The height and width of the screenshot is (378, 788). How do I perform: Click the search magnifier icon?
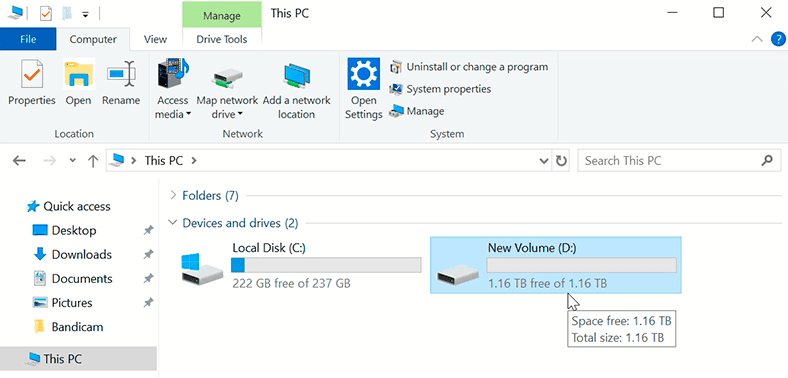pyautogui.click(x=767, y=161)
